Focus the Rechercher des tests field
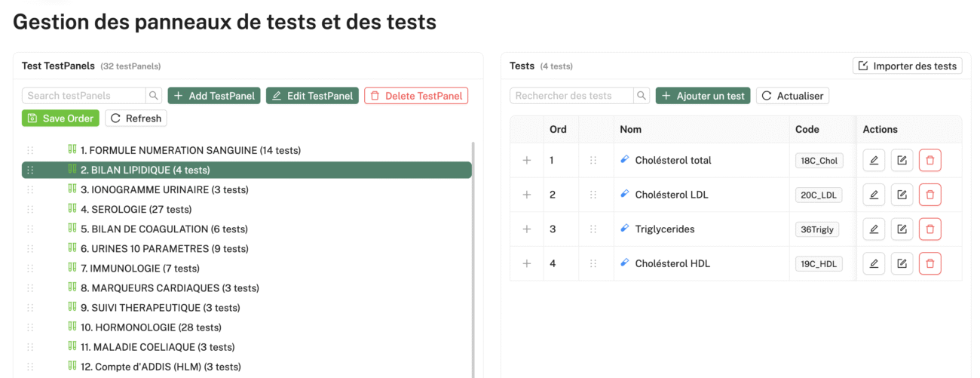980x378 pixels. click(572, 96)
